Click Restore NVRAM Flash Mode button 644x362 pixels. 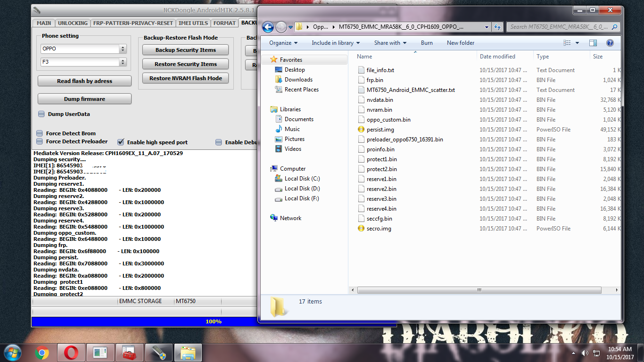pyautogui.click(x=185, y=78)
